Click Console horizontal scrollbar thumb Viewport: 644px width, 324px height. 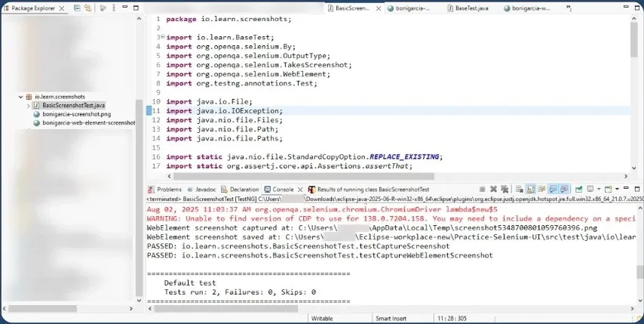(225, 308)
